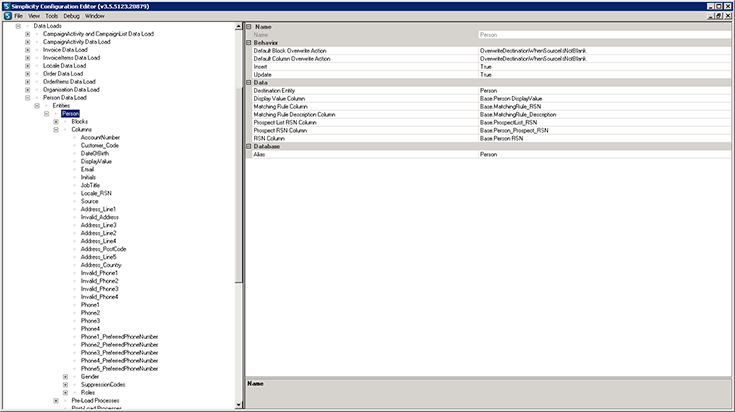This screenshot has height=412, width=735.
Task: Expand the Pre-Load Processes node
Action: (56, 401)
